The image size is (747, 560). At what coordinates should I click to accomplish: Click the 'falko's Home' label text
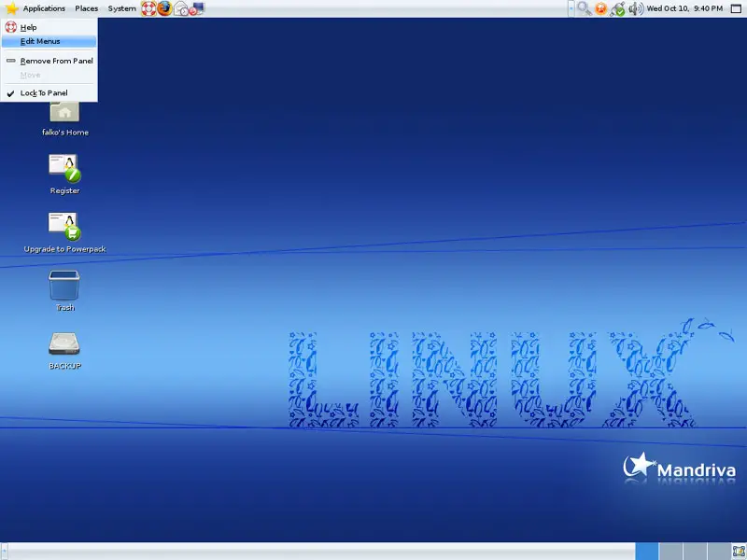64,133
